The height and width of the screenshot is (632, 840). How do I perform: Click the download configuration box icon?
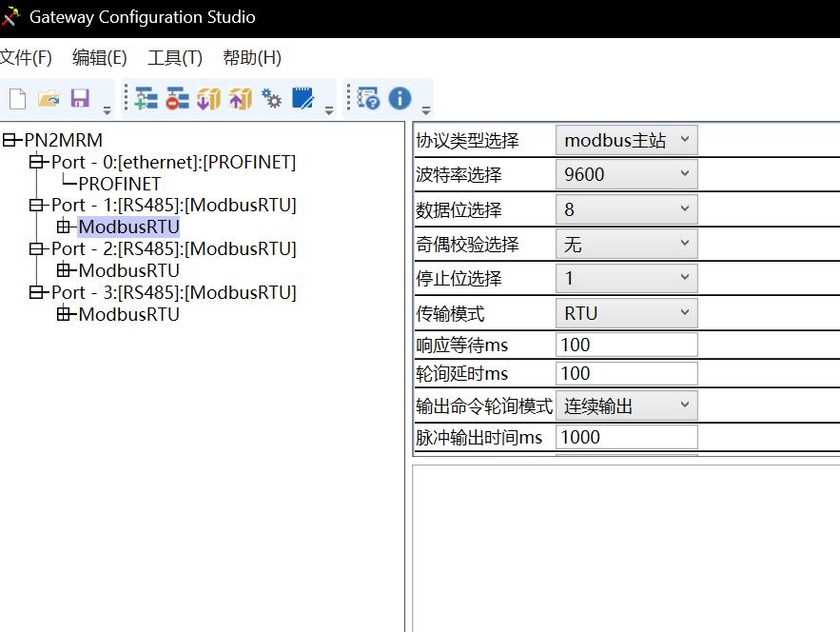(x=208, y=99)
